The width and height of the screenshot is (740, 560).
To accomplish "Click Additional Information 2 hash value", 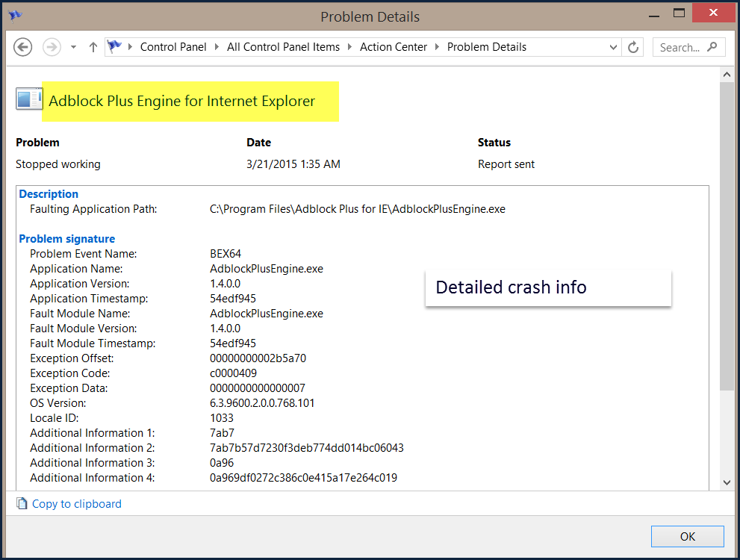I will 307,448.
